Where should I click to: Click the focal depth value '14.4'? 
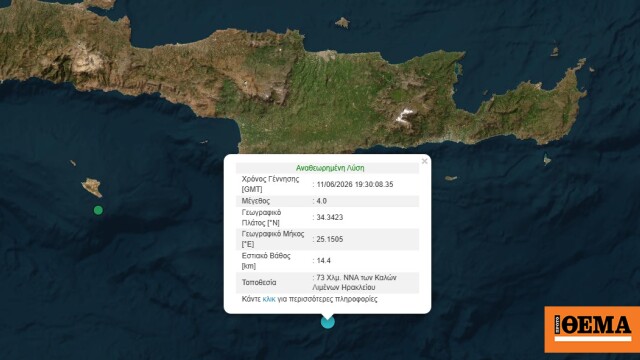tap(323, 260)
